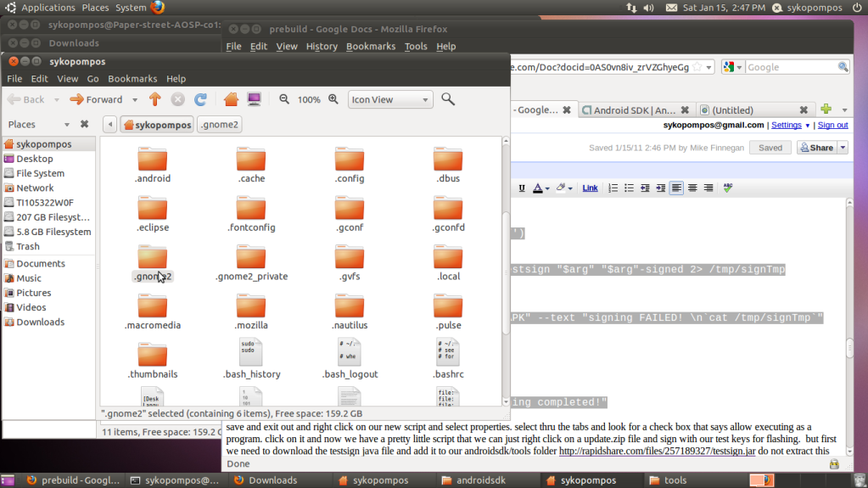Open the .android folder
868x488 pixels.
pyautogui.click(x=152, y=165)
